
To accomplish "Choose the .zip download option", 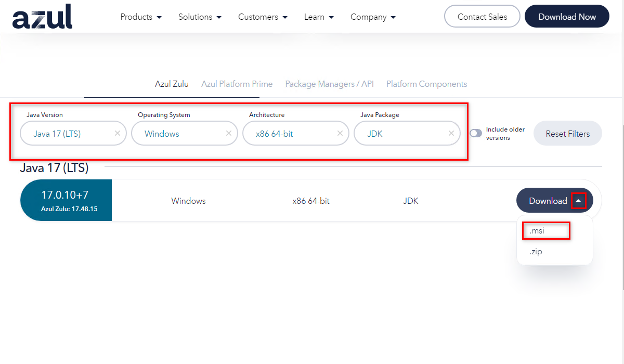I will coord(536,252).
